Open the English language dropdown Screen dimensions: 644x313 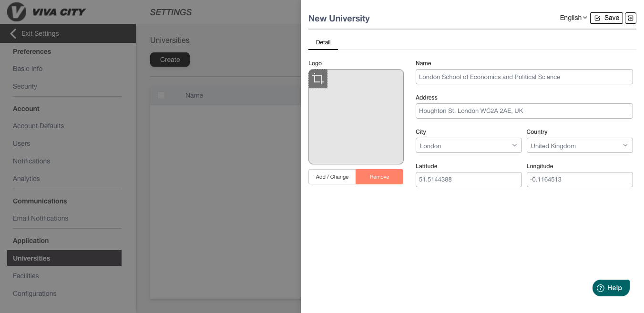click(573, 18)
